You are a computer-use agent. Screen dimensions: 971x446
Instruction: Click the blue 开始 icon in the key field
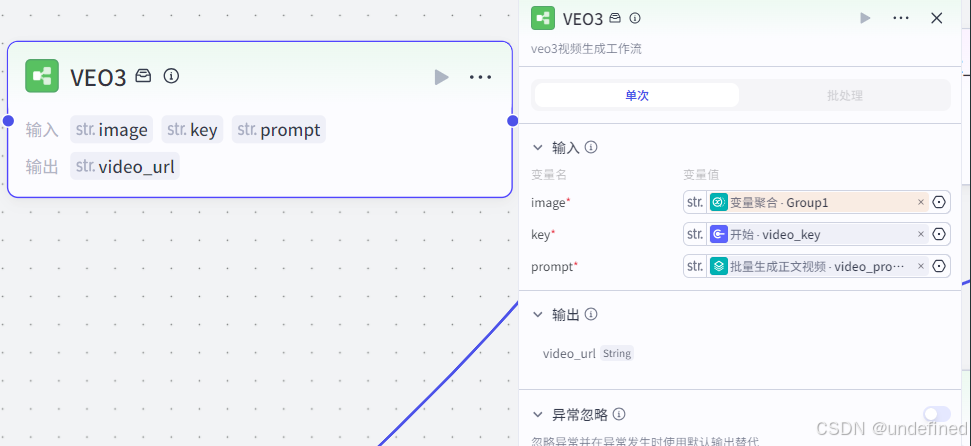coord(719,234)
